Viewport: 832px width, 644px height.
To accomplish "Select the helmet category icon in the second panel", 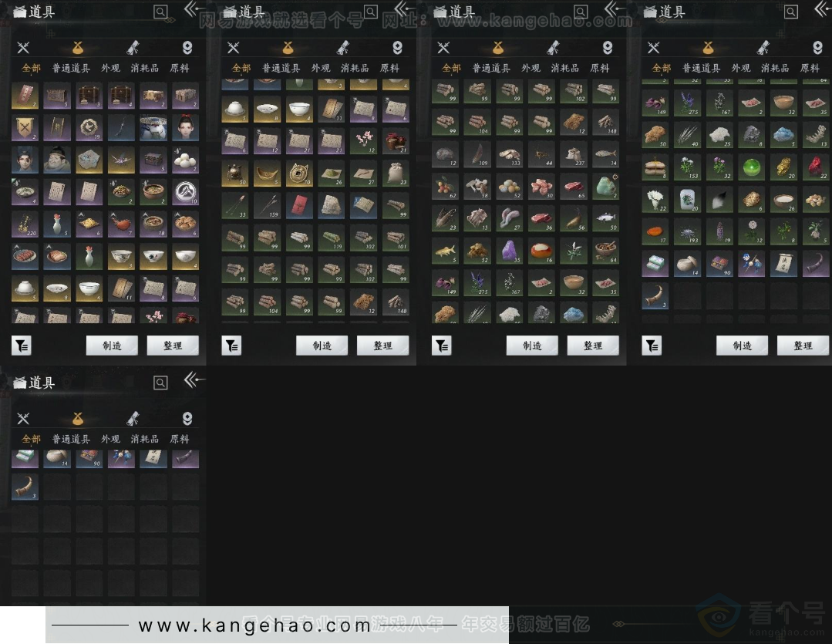I will [x=397, y=48].
